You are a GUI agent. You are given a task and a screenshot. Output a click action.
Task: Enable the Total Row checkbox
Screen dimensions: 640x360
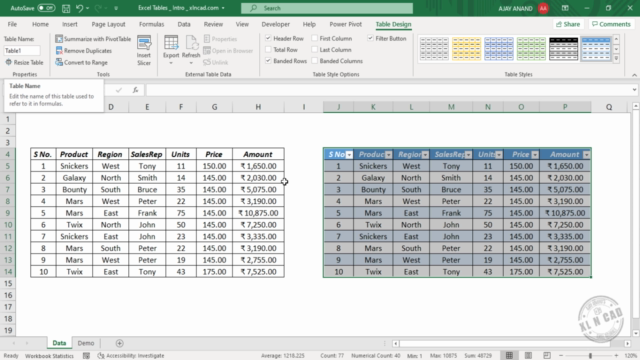[268, 49]
